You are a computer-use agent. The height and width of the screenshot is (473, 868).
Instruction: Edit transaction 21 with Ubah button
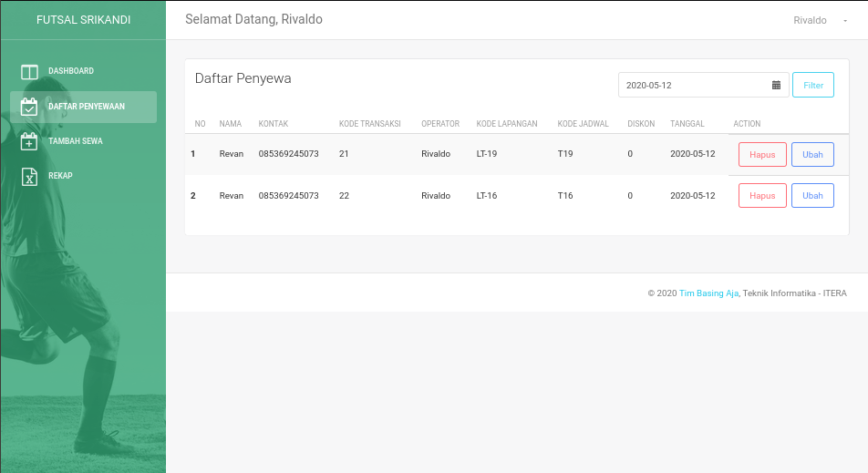812,155
